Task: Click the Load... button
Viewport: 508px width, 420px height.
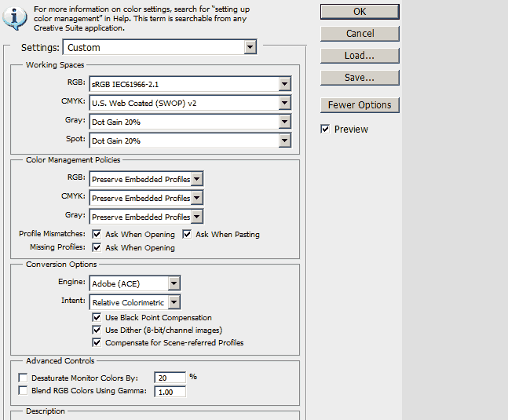Action: (360, 56)
